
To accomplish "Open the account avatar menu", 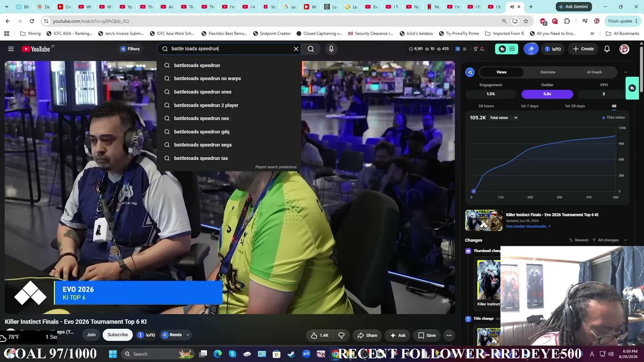I will tap(624, 49).
